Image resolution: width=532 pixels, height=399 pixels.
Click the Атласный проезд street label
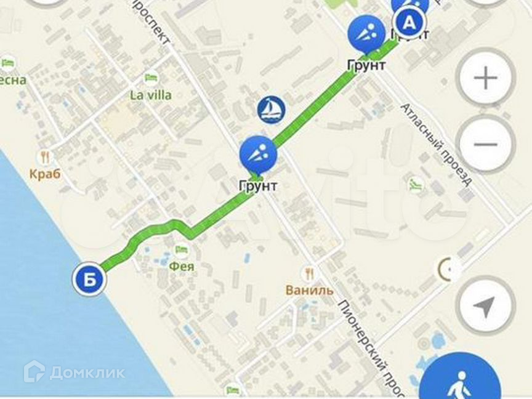(x=436, y=145)
